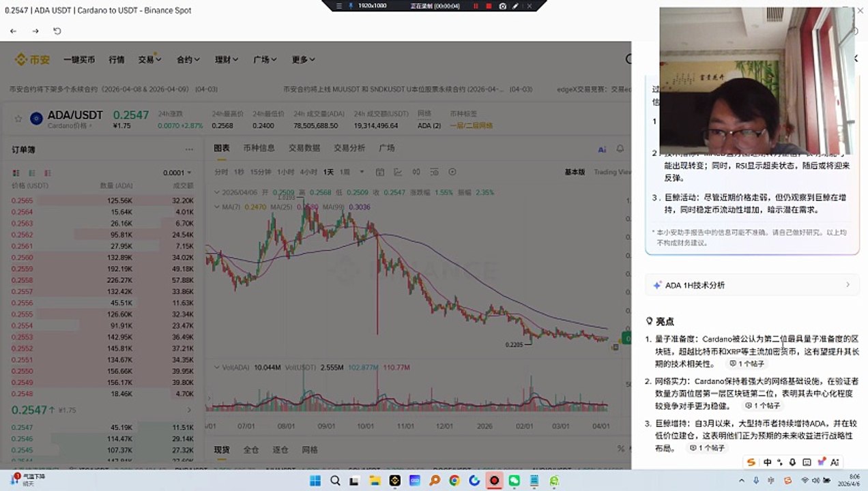This screenshot has width=868, height=491.
Task: Open the Windows Start menu
Action: [x=315, y=481]
